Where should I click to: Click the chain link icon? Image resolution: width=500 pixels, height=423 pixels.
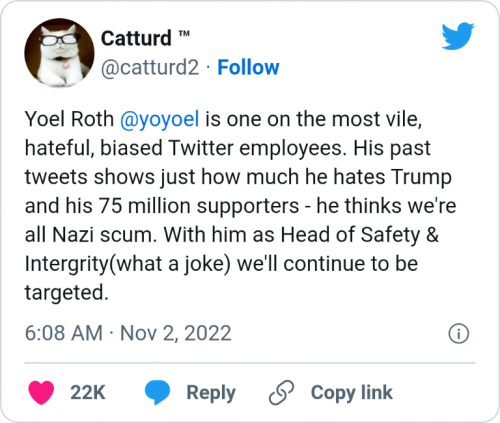pos(282,392)
